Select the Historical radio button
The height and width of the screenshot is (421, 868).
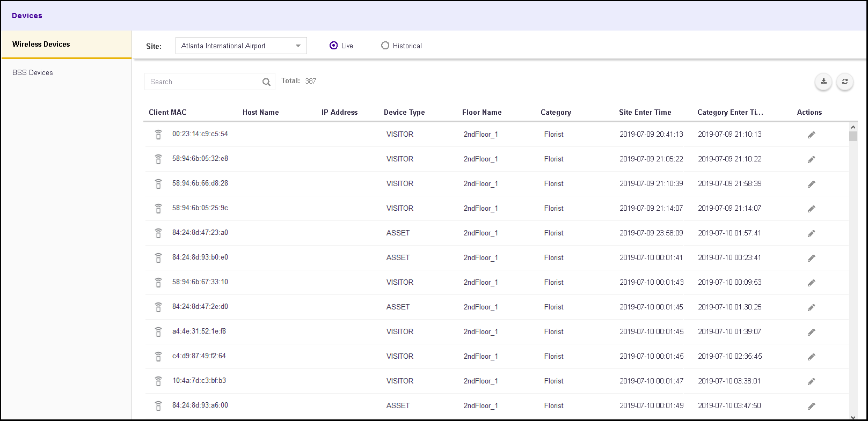coord(385,46)
